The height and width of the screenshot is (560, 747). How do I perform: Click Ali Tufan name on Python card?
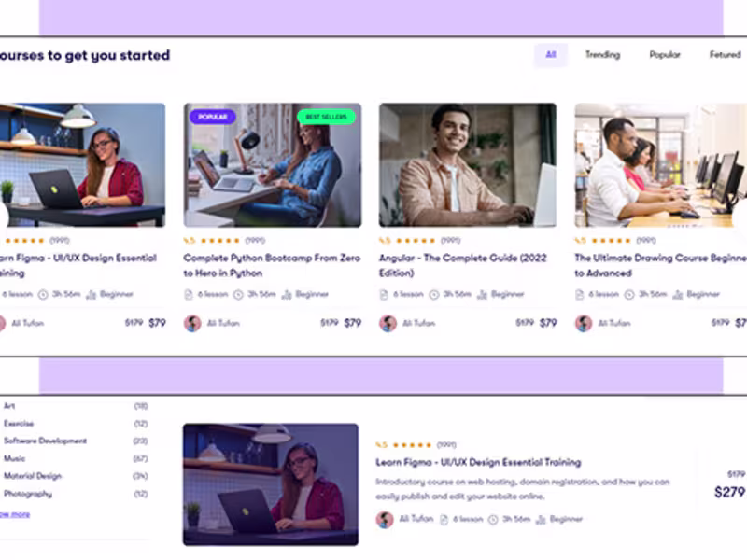pyautogui.click(x=223, y=323)
